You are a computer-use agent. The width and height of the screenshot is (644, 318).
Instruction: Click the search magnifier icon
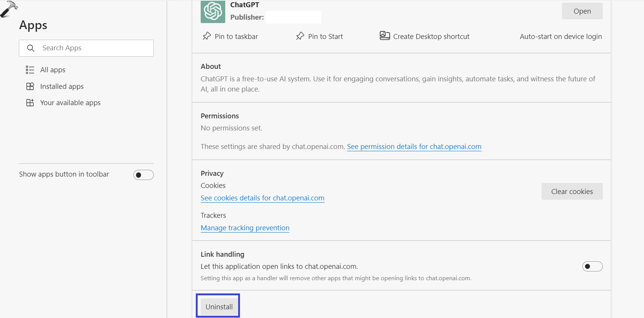click(31, 48)
